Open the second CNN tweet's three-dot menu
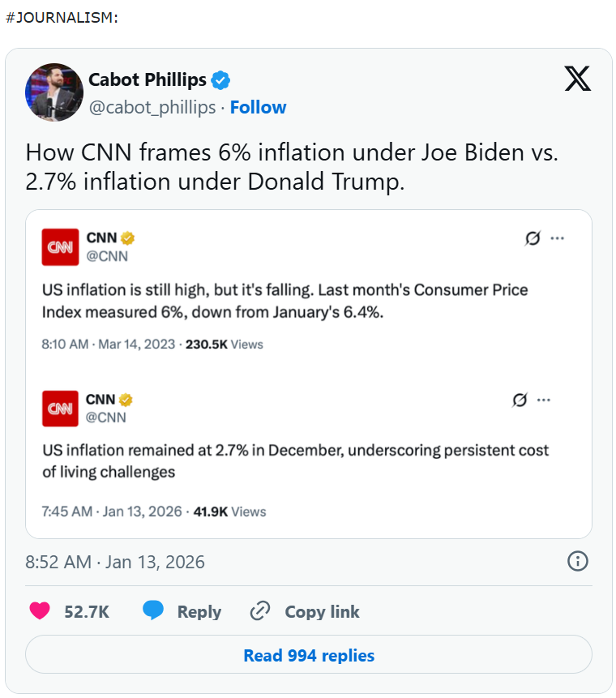Image resolution: width=616 pixels, height=698 pixels. click(x=544, y=400)
